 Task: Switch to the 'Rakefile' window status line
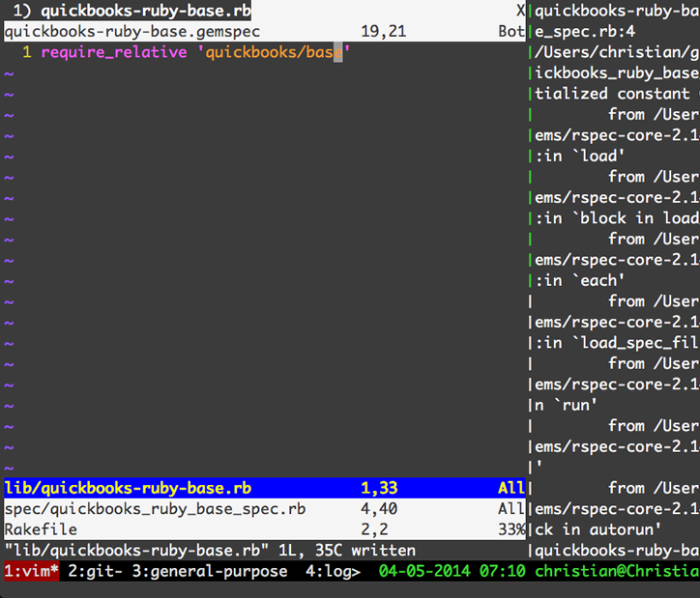pos(265,529)
